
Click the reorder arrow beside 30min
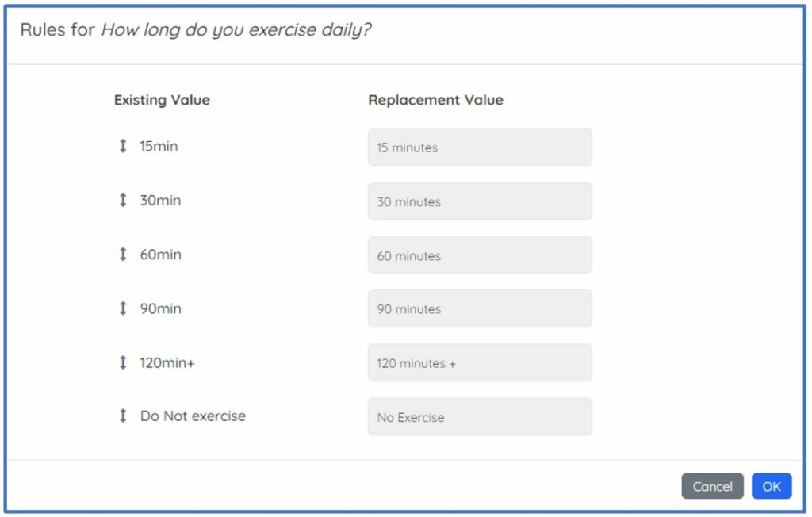coord(123,201)
